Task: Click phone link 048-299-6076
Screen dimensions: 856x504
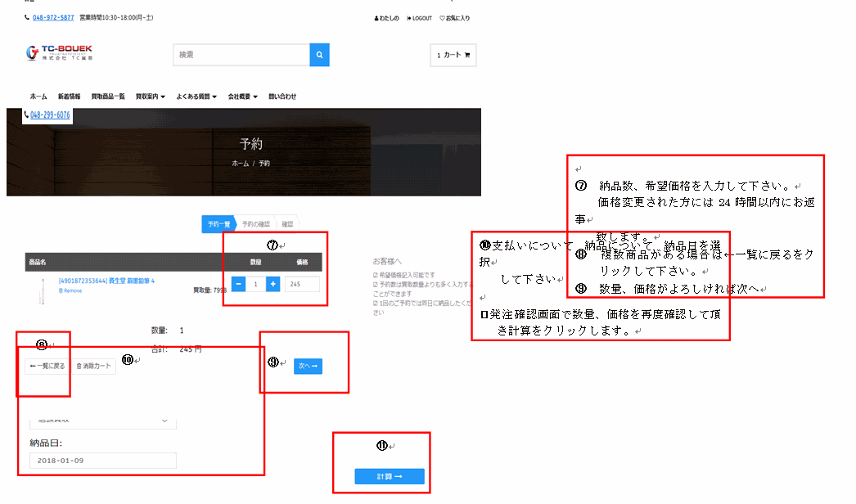Action: 50,115
